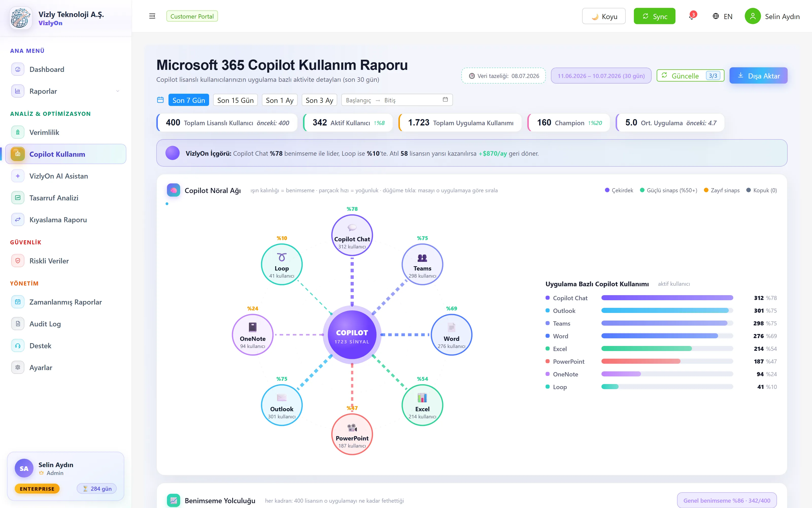Click the Genel benimseme %86 badge

[x=727, y=500]
